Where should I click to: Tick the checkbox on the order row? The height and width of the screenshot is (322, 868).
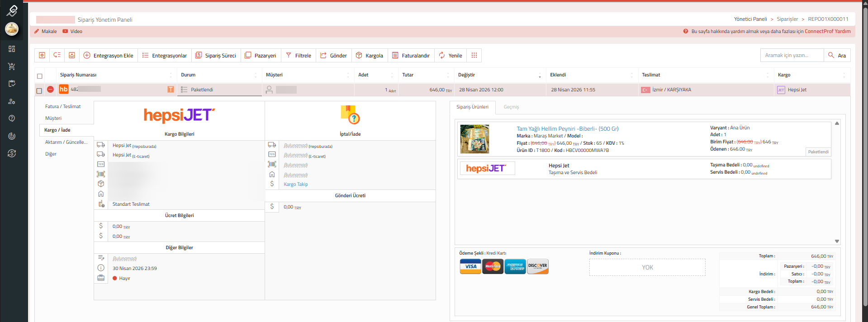(x=39, y=90)
